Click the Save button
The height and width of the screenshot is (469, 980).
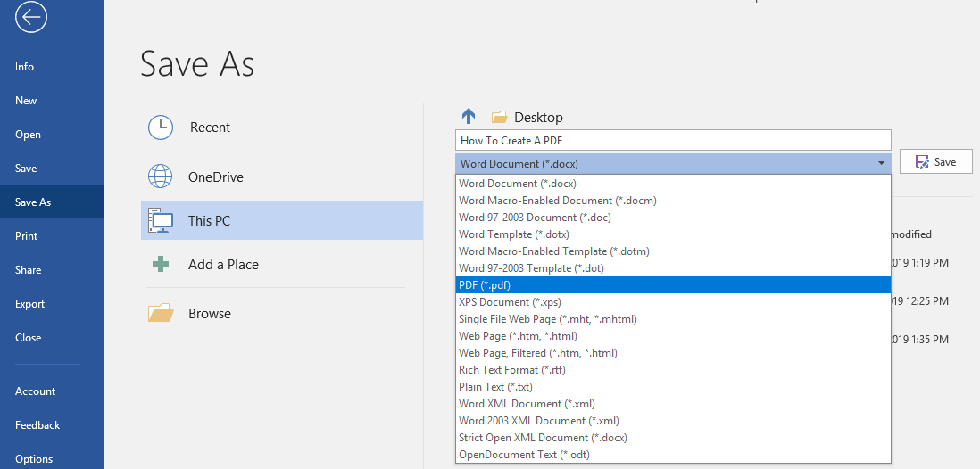pyautogui.click(x=935, y=161)
